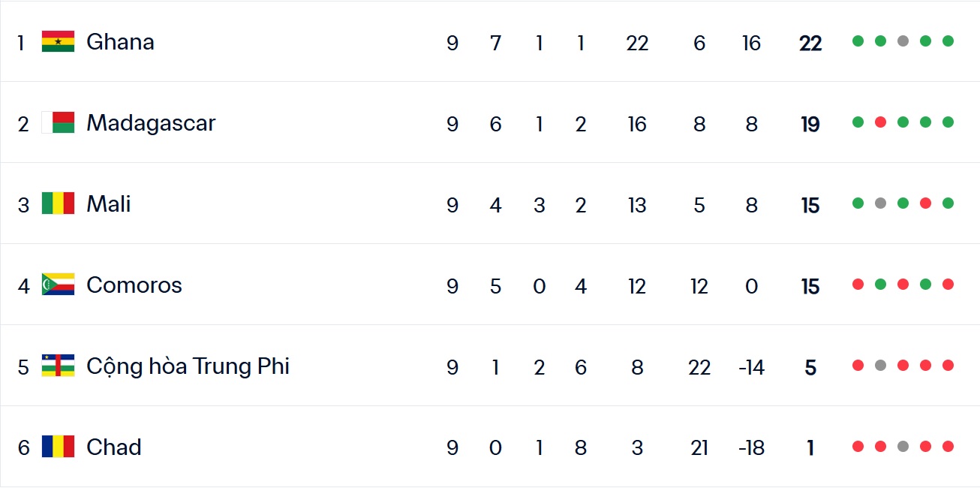Click the gray draw dot in Ghana's form
The width and height of the screenshot is (980, 488).
903,41
